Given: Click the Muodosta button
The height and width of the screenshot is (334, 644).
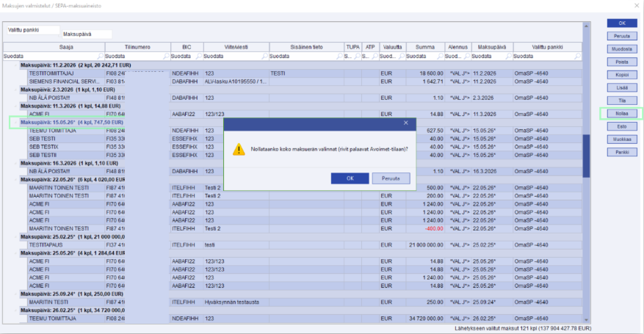Looking at the screenshot, I should pyautogui.click(x=622, y=49).
